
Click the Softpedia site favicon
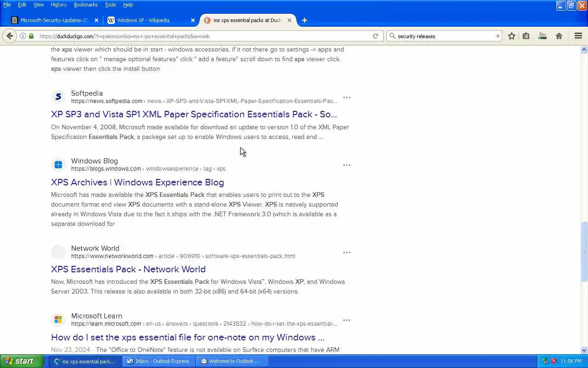(58, 97)
